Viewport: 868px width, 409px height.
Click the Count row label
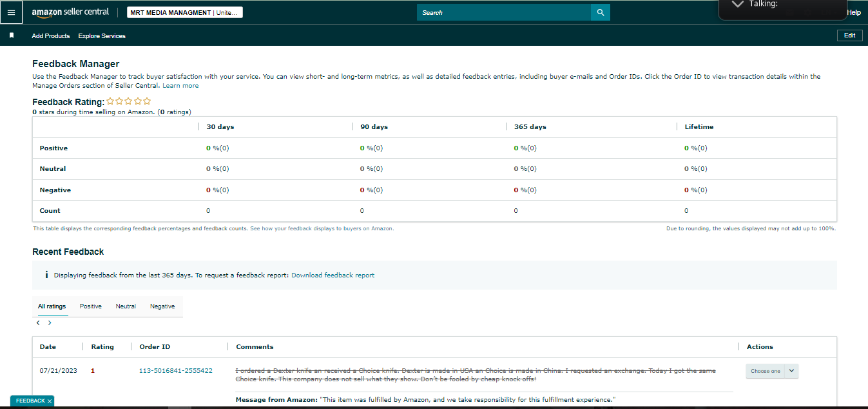50,211
